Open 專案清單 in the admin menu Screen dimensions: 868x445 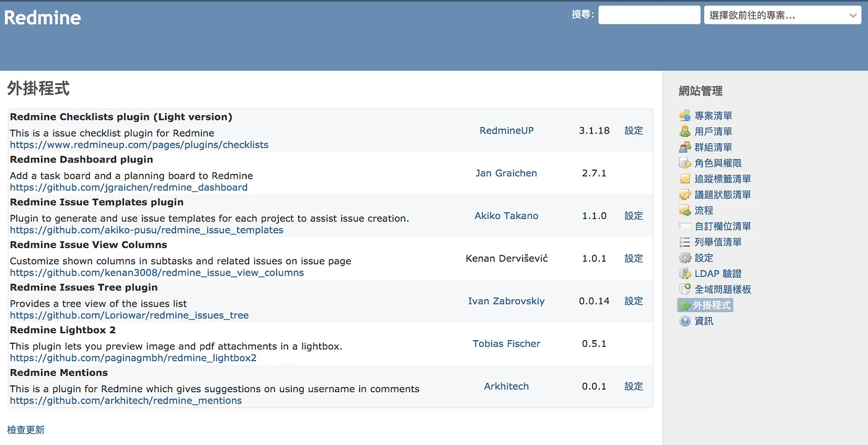coord(713,115)
